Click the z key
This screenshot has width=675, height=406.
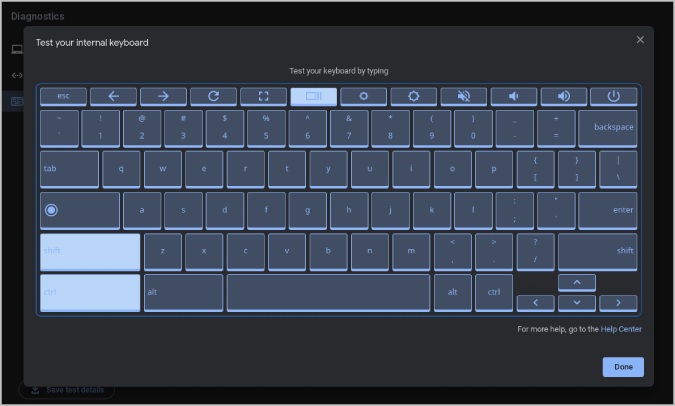[163, 251]
